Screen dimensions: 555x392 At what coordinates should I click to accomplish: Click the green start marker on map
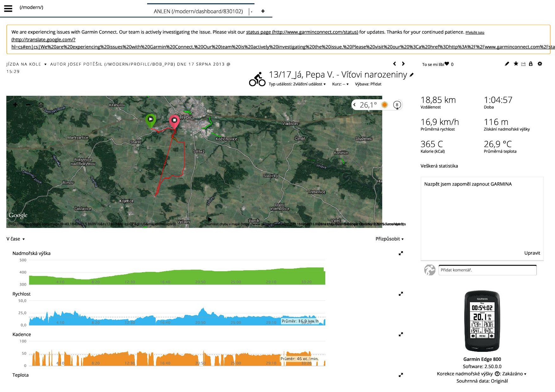[x=151, y=119]
